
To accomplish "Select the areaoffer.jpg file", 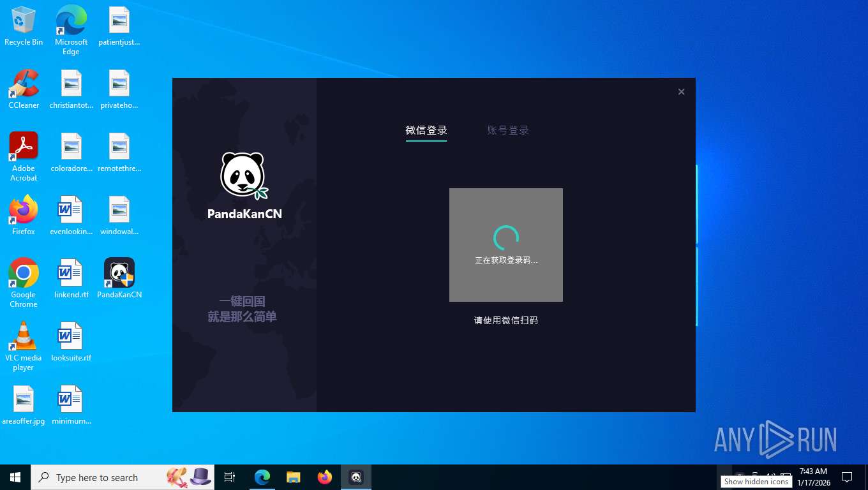I will pyautogui.click(x=24, y=405).
